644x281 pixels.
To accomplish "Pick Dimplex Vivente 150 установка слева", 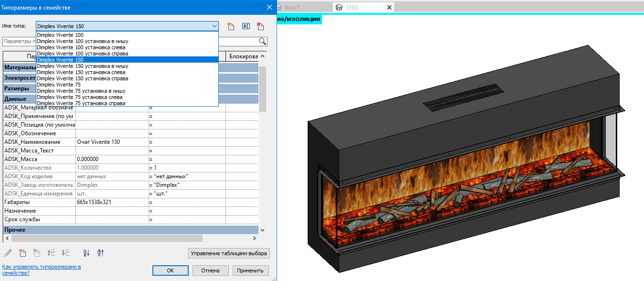I will pyautogui.click(x=127, y=72).
